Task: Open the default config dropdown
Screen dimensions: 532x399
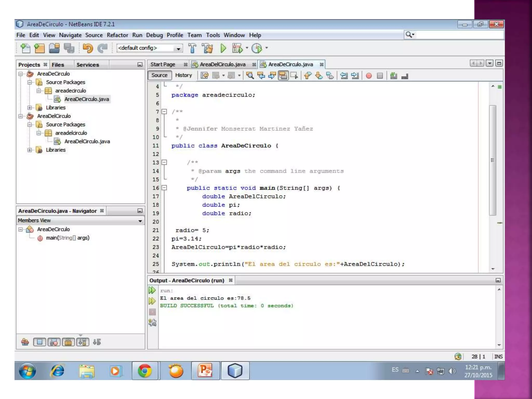Action: pyautogui.click(x=178, y=48)
